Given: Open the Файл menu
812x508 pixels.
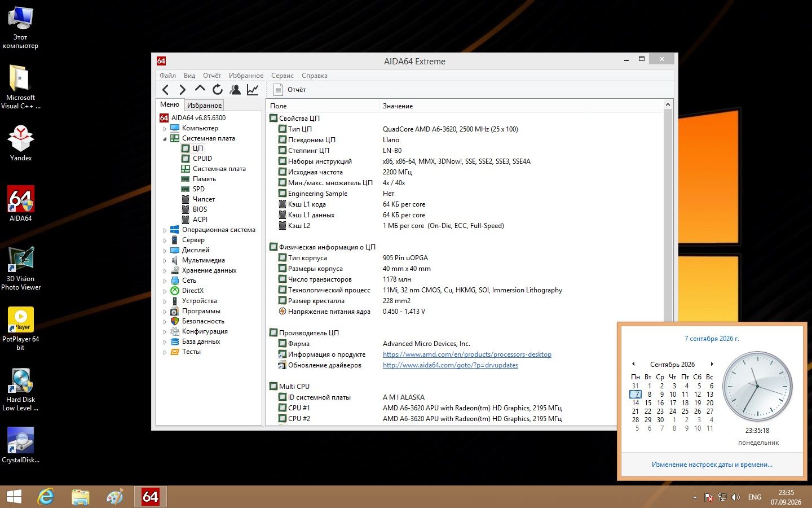Looking at the screenshot, I should (167, 76).
